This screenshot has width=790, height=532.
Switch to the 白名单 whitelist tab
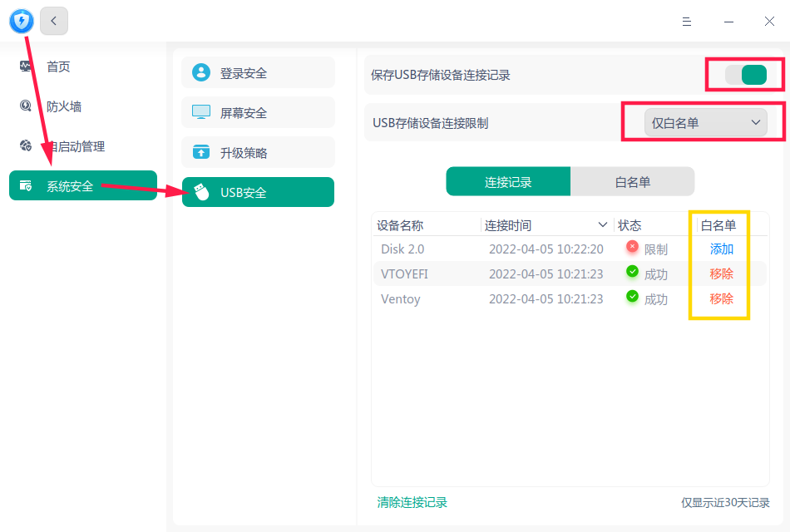click(x=633, y=181)
